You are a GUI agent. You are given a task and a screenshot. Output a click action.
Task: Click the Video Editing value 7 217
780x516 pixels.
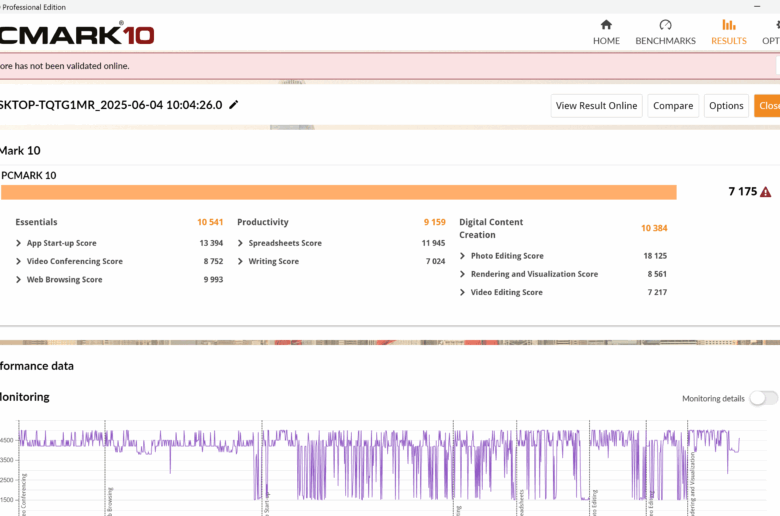(657, 292)
